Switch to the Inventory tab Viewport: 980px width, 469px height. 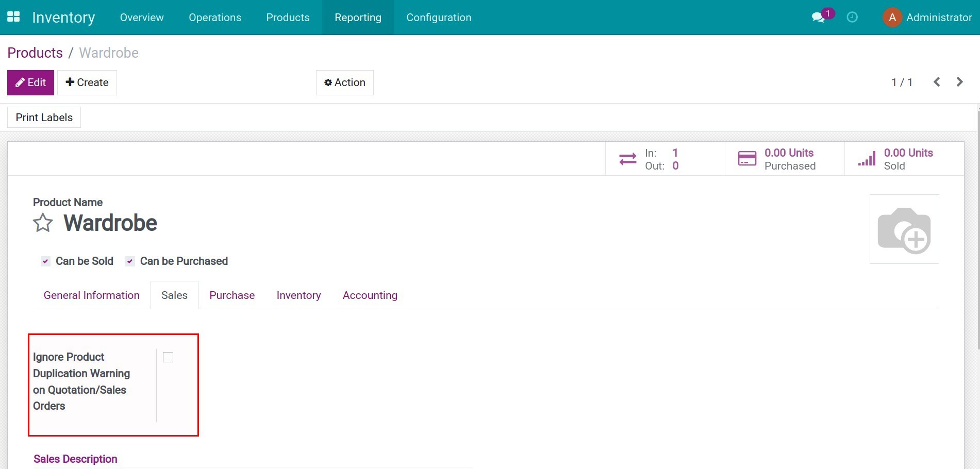[x=298, y=295]
